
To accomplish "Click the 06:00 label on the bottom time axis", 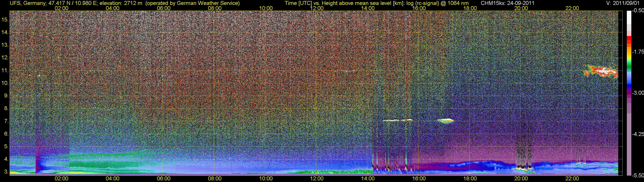I will pos(164,179).
